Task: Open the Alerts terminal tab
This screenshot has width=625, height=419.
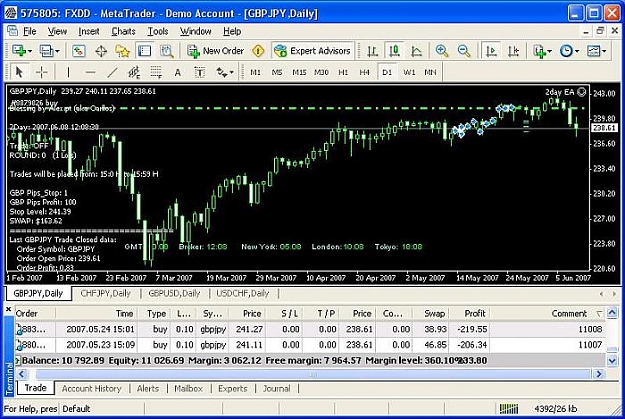Action: click(x=148, y=388)
